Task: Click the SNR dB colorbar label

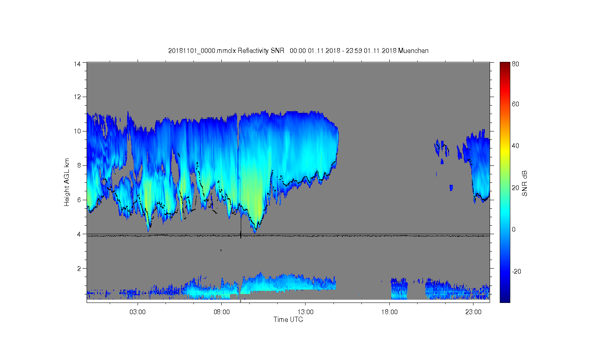Action: [524, 183]
